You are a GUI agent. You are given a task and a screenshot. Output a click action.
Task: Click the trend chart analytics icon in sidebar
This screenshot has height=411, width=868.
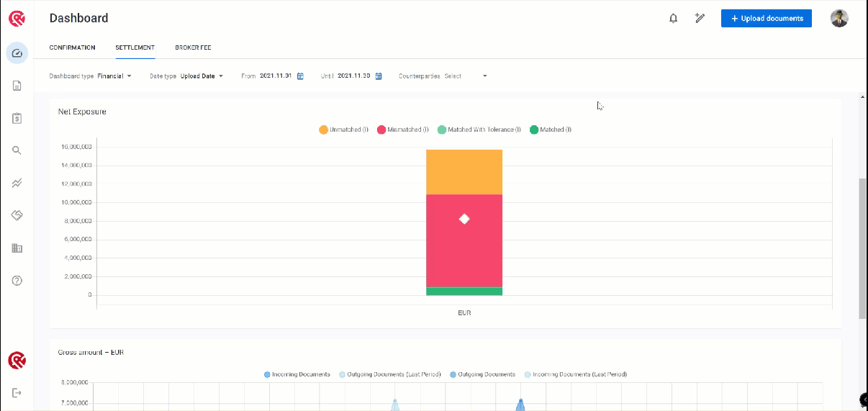pos(17,183)
